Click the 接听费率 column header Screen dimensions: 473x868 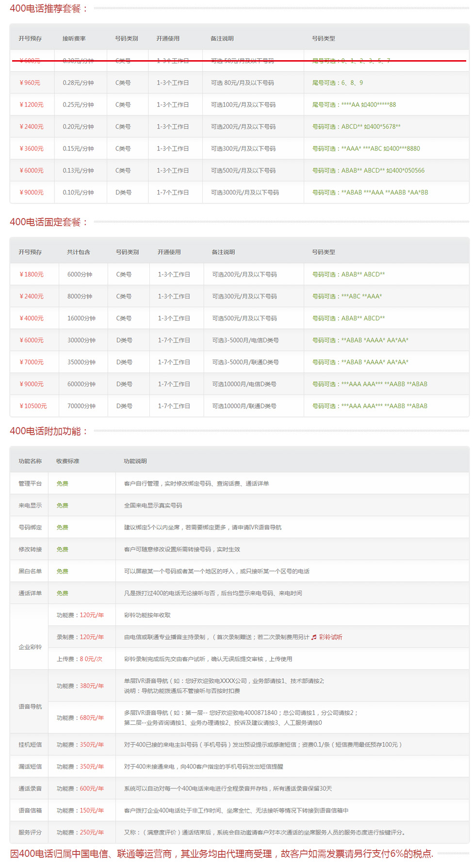point(74,39)
